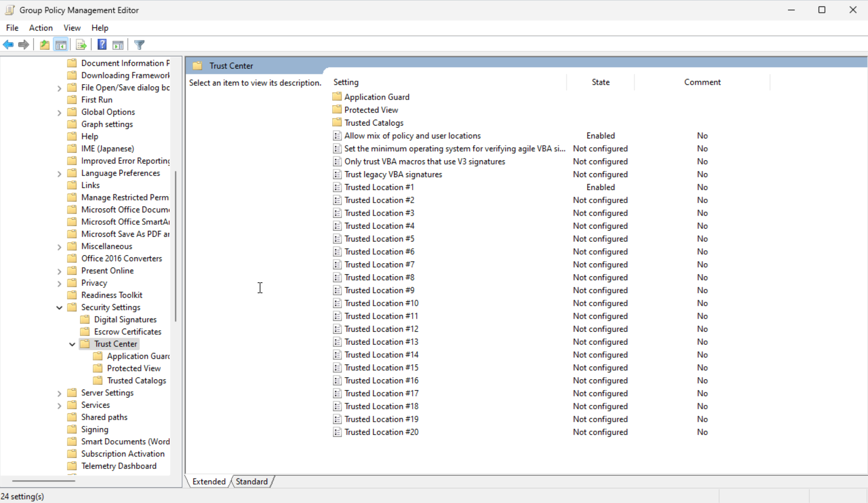This screenshot has width=868, height=503.
Task: Click the policy icon for Trusted Location #10
Action: (337, 303)
